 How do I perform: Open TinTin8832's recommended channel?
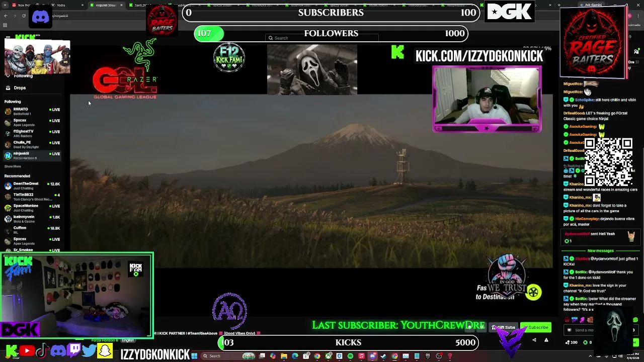32,197
